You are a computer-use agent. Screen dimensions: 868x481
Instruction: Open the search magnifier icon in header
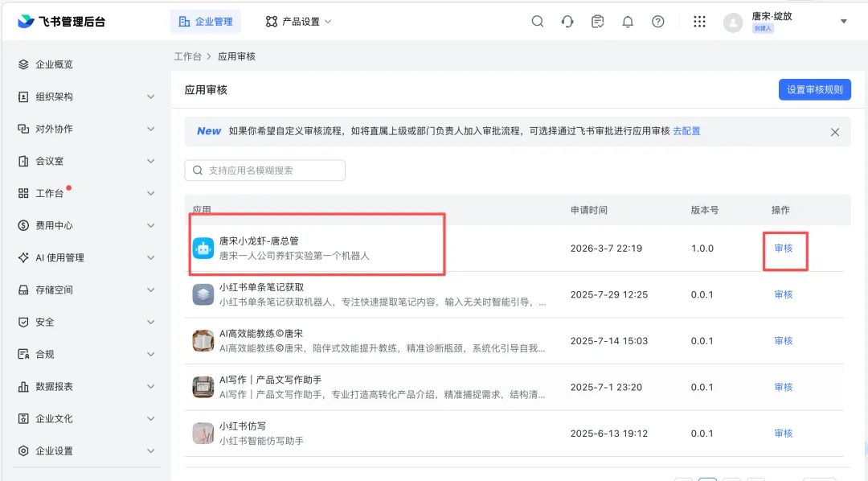[537, 22]
